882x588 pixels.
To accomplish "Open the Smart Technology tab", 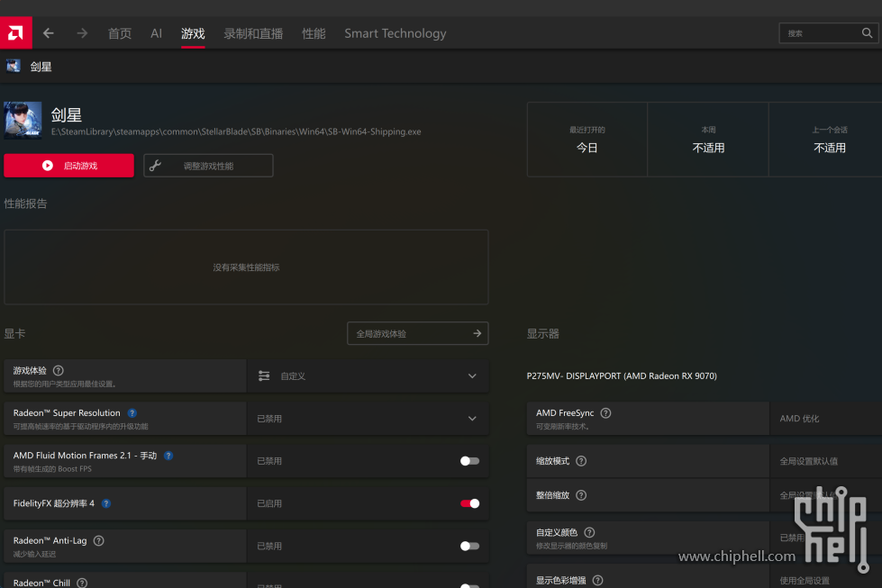I will 396,33.
